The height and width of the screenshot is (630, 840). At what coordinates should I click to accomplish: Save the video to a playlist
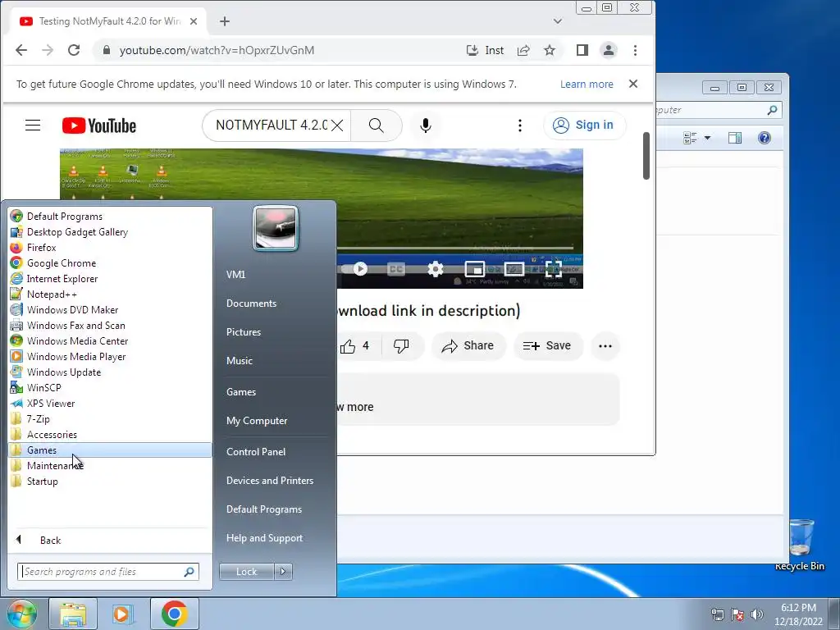point(547,346)
